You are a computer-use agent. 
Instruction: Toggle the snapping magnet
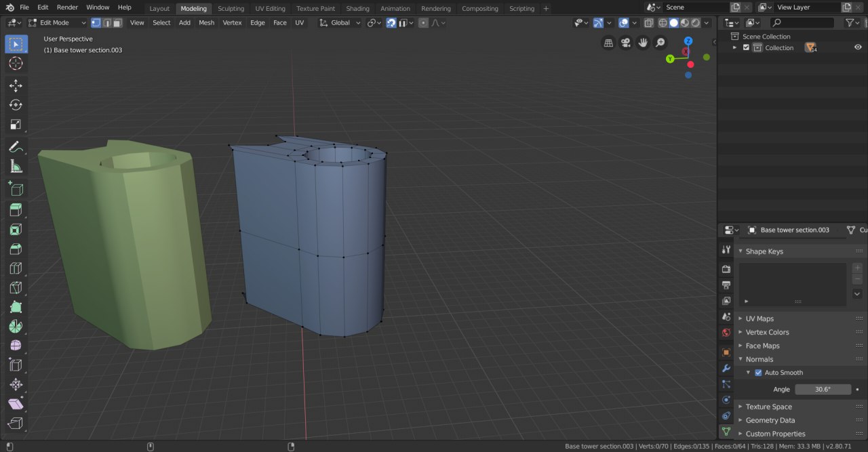(x=391, y=22)
